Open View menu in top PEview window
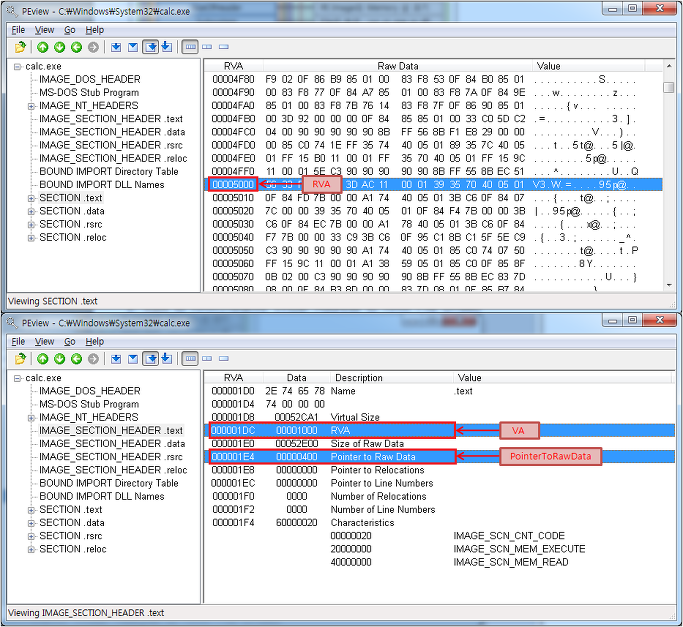Viewport: 683px width, 627px height. pyautogui.click(x=44, y=30)
